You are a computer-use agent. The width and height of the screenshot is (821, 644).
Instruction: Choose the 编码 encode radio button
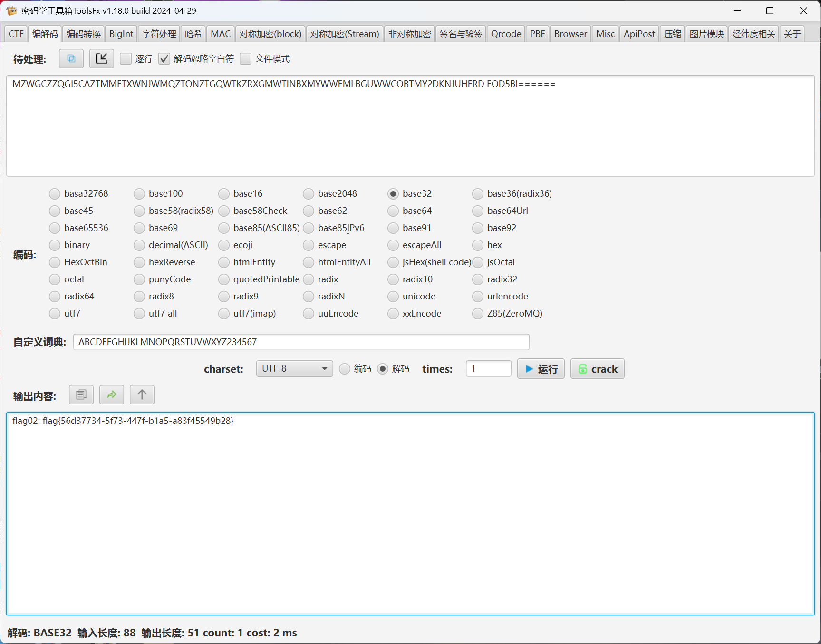[x=345, y=369]
